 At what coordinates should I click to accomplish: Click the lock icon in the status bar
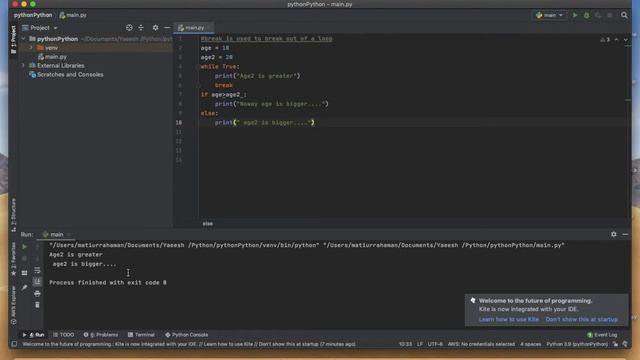click(615, 344)
